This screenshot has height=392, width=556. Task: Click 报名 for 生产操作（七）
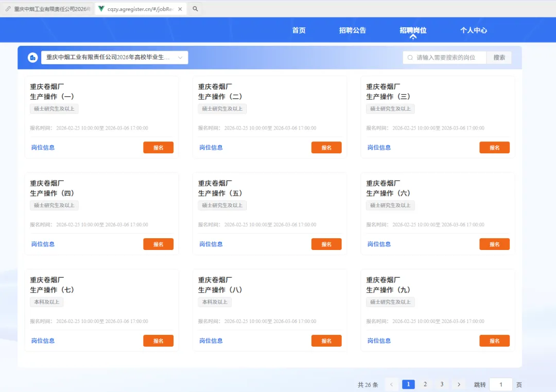click(158, 341)
